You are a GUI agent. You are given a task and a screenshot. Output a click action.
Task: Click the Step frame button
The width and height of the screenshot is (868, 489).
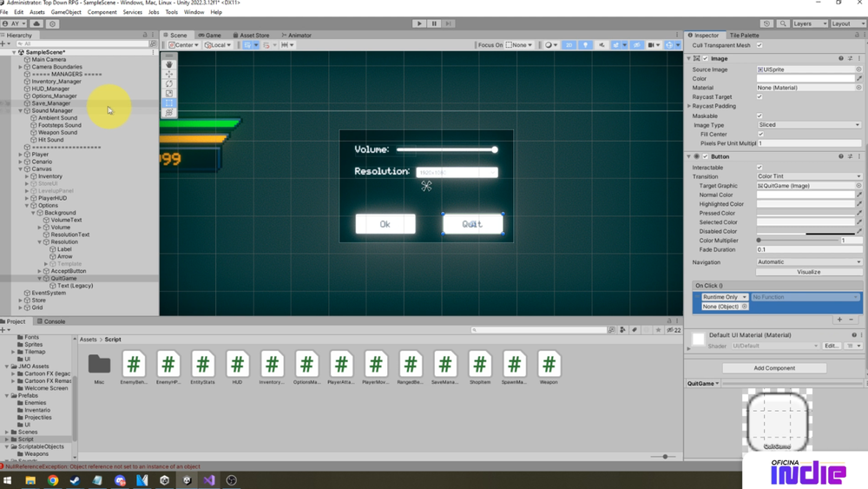tap(449, 23)
